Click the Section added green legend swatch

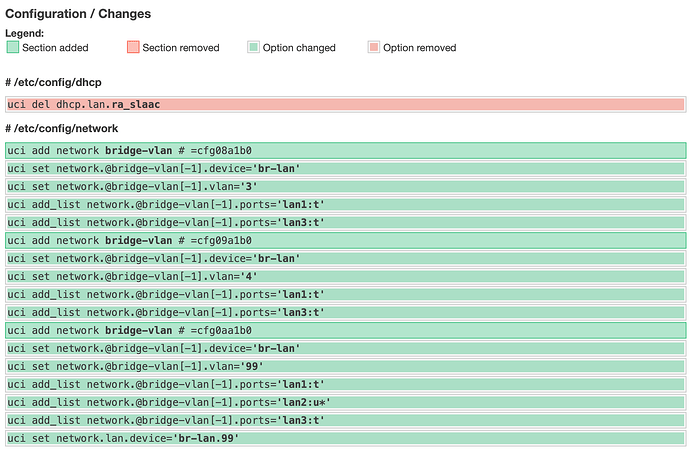[13, 47]
